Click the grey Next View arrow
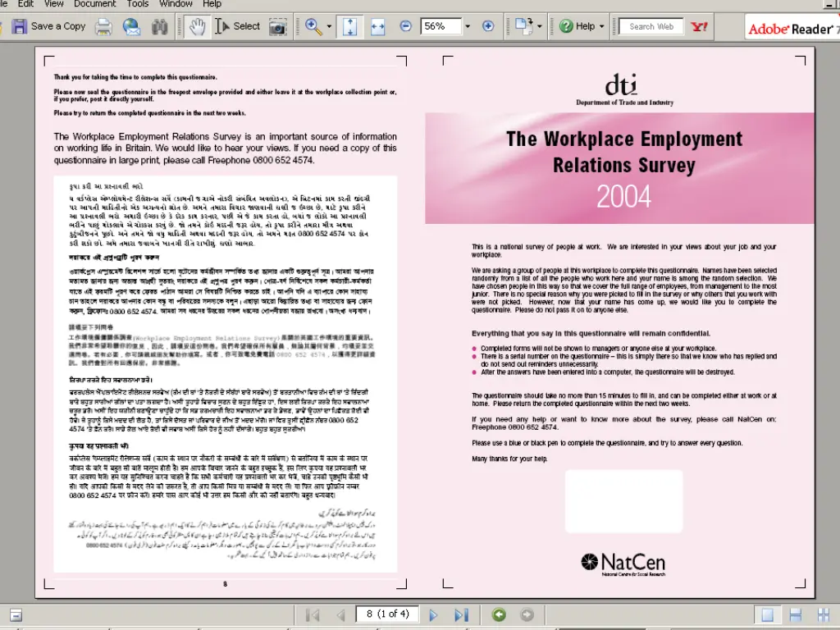This screenshot has height=630, width=840. 527,614
